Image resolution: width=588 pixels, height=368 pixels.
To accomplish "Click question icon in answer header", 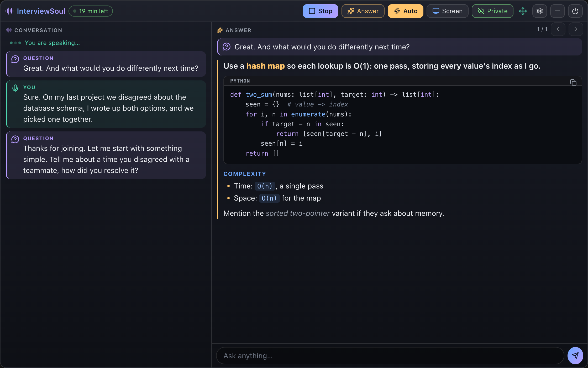I will click(227, 47).
